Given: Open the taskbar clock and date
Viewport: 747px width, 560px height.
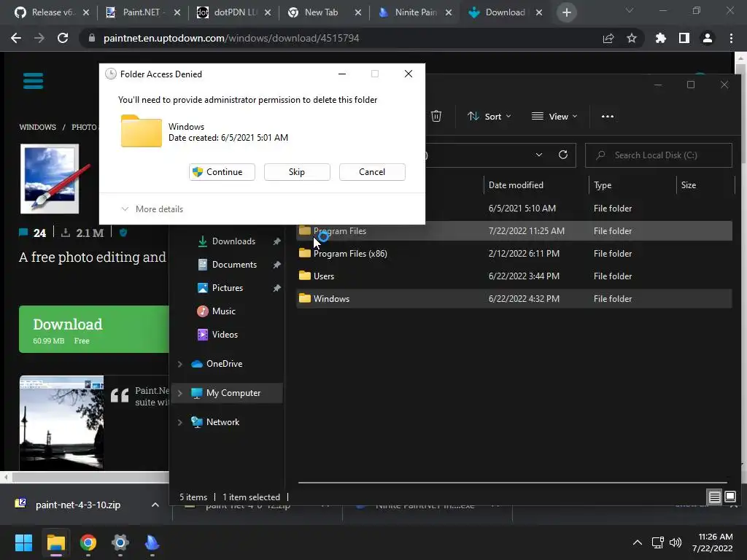Looking at the screenshot, I should [712, 542].
